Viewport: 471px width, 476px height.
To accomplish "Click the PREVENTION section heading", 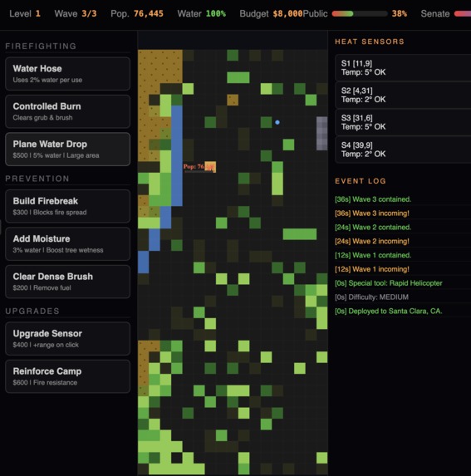I will tap(37, 179).
